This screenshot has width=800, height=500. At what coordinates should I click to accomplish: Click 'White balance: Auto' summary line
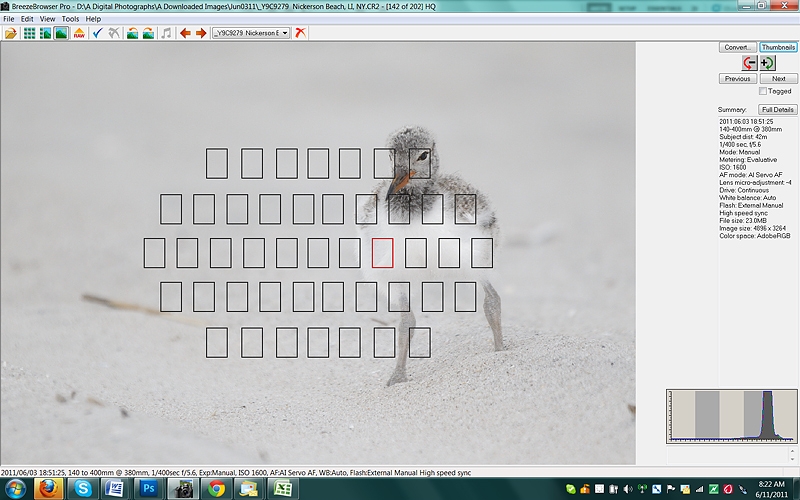point(747,198)
